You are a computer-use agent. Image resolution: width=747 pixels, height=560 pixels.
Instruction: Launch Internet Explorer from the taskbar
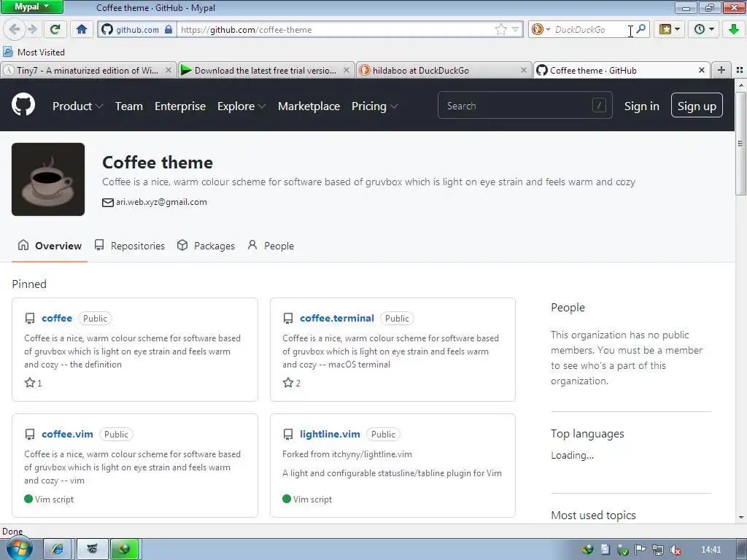58,550
